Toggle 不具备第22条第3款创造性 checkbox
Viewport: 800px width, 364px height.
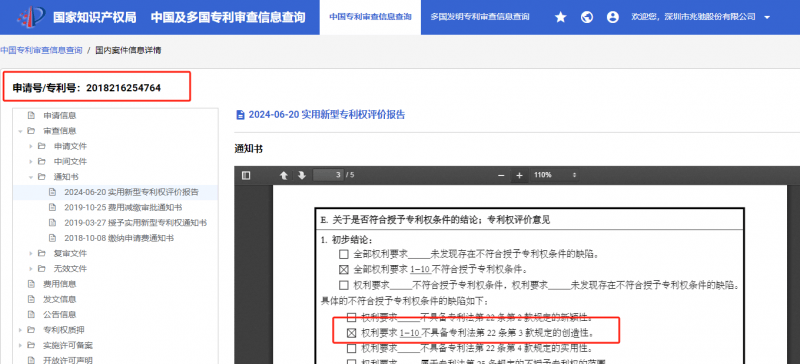[351, 333]
